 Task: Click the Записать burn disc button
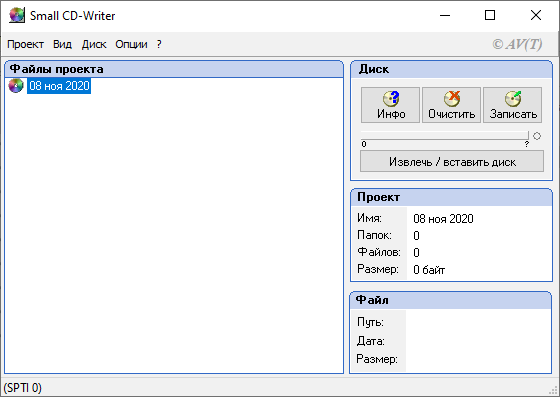coord(512,105)
